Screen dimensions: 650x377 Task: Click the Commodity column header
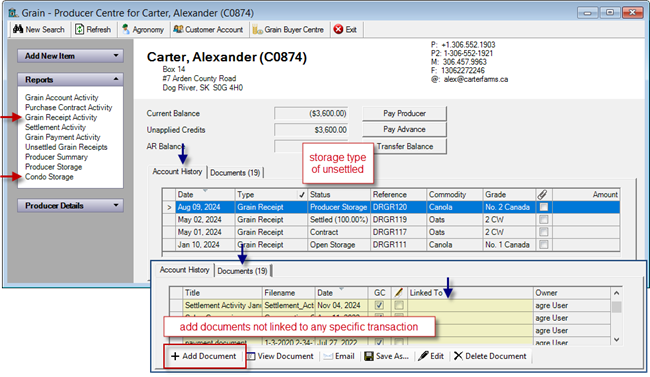(x=455, y=195)
